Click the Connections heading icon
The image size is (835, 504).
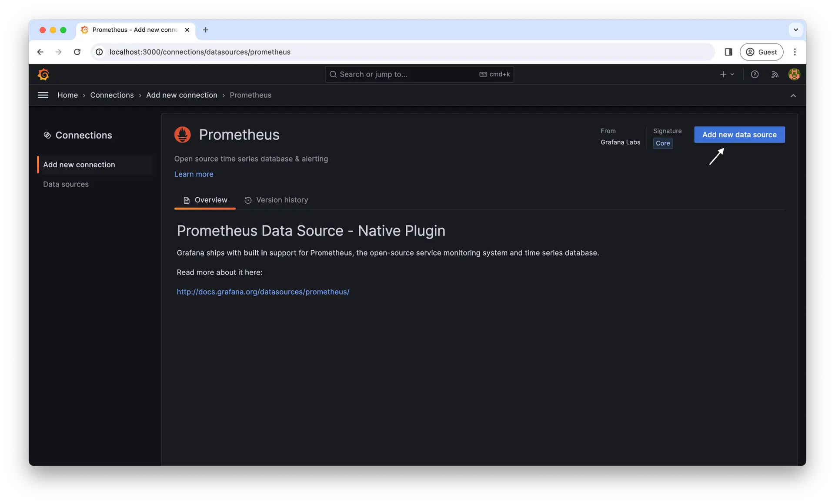(47, 135)
